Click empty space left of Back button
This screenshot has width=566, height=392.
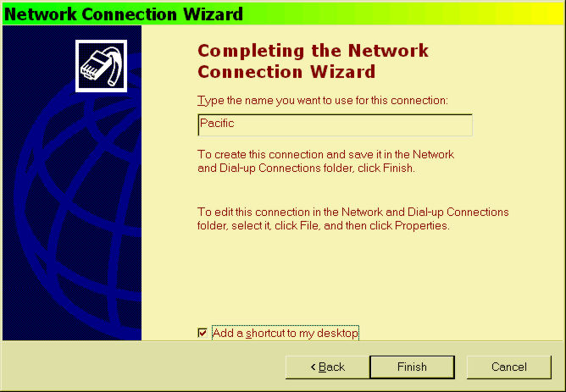click(144, 367)
